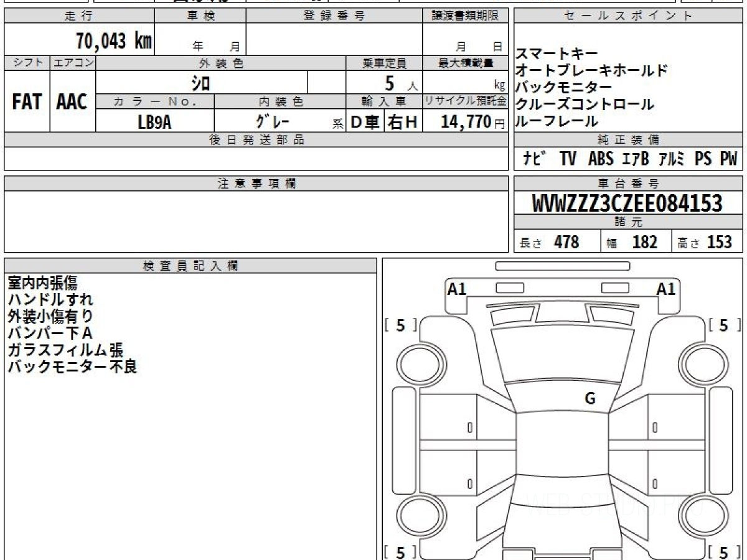Select the ナビ equipment label

point(535,159)
